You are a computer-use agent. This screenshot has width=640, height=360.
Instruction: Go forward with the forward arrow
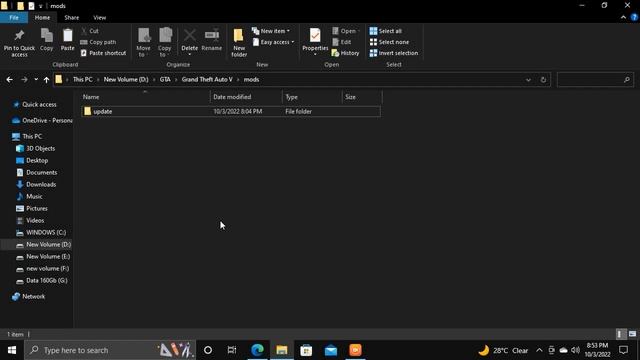pyautogui.click(x=24, y=80)
